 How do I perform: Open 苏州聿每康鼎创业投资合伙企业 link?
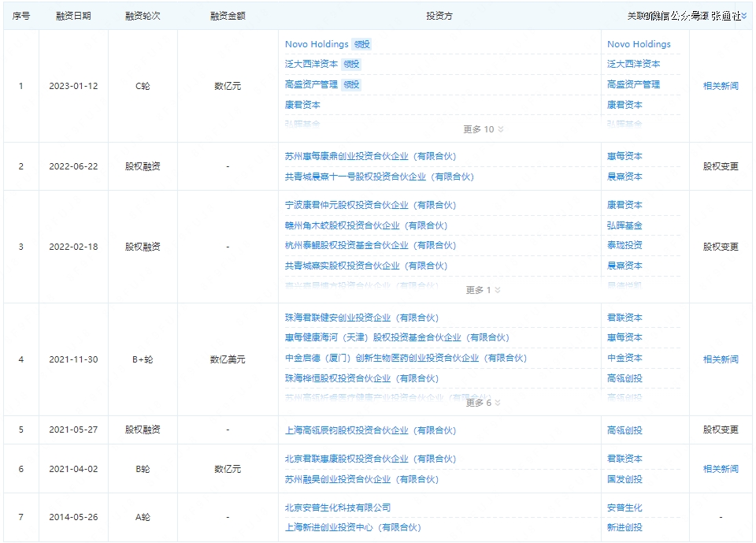[x=370, y=157]
